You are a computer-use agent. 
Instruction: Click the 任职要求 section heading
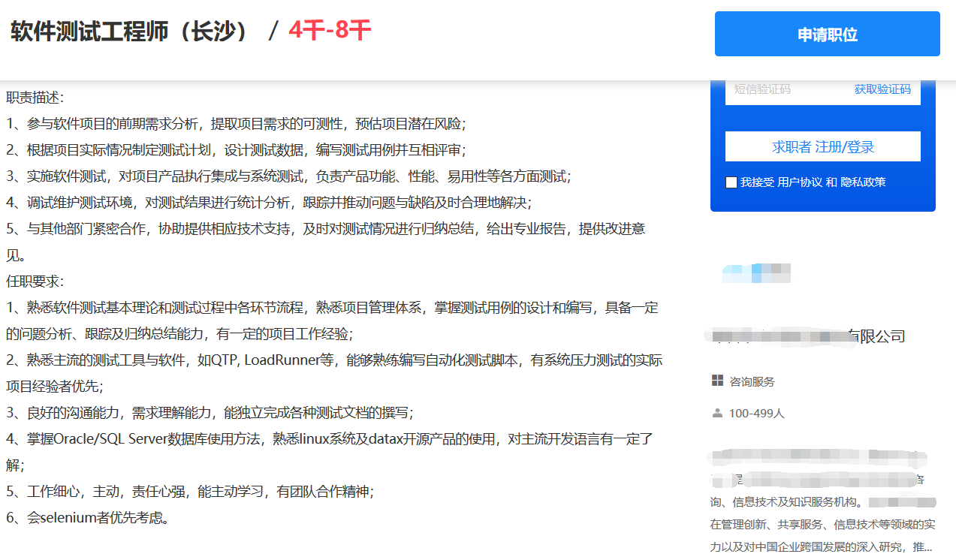tap(35, 282)
